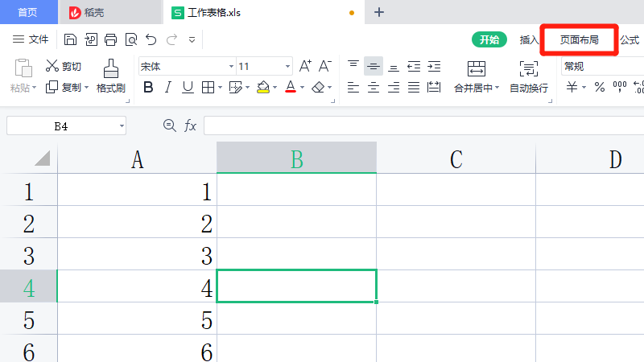
Task: Open Print Preview from the toolbar
Action: (x=130, y=39)
